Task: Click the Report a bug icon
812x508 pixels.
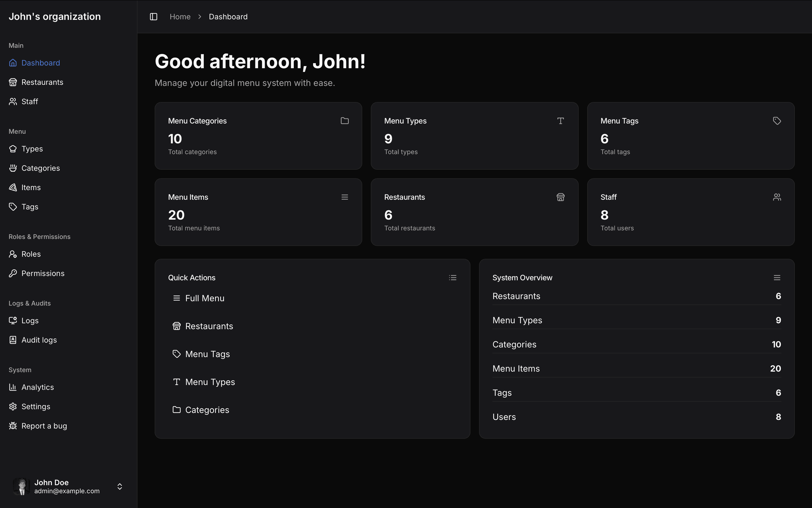Action: (13, 426)
